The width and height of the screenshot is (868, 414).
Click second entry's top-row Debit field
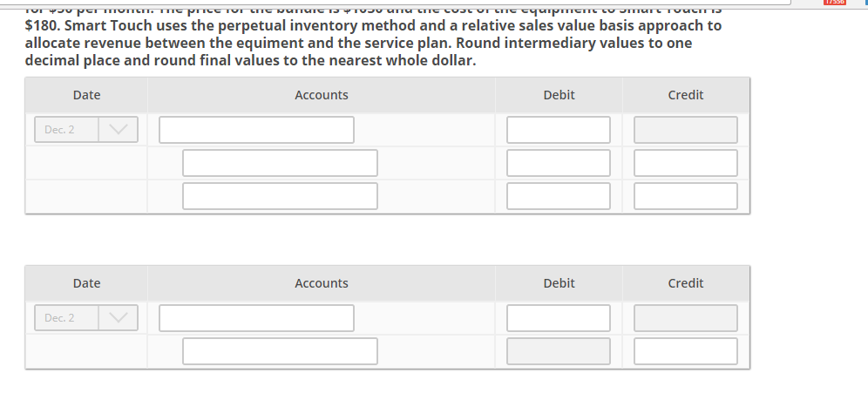[x=559, y=318]
